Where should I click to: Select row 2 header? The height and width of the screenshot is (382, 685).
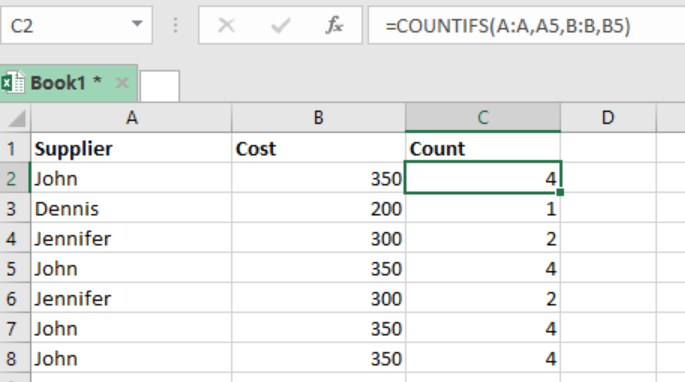[15, 178]
